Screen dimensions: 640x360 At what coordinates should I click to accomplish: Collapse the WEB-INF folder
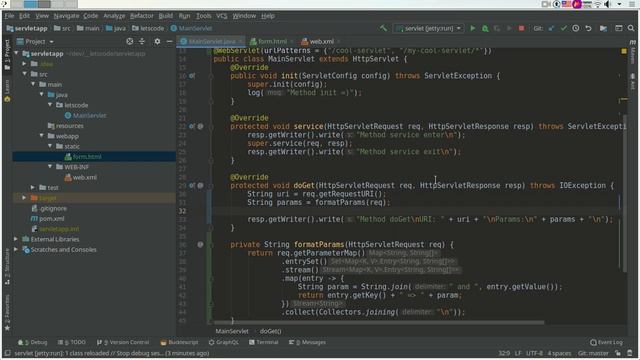(x=50, y=167)
